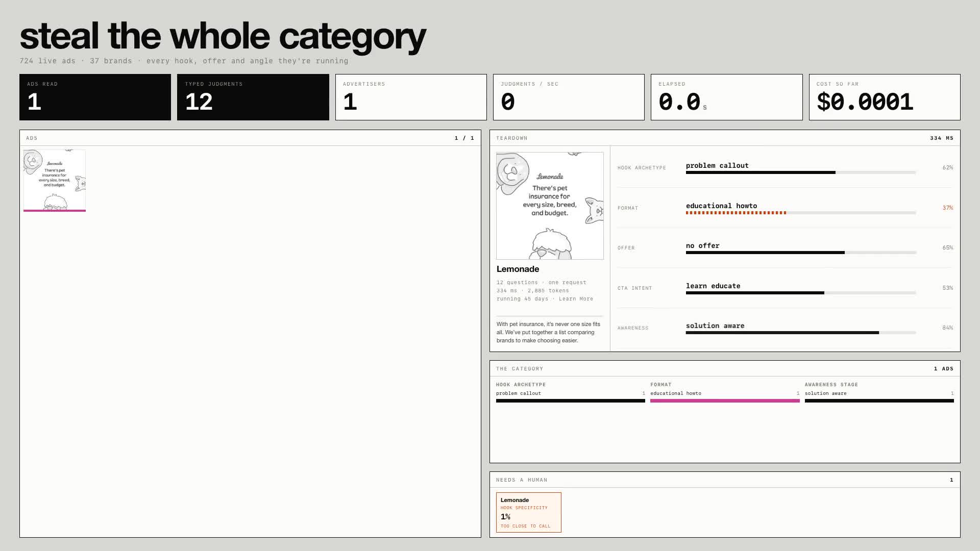The width and height of the screenshot is (980, 551).
Task: Click the no offer confidence bar
Action: [801, 253]
